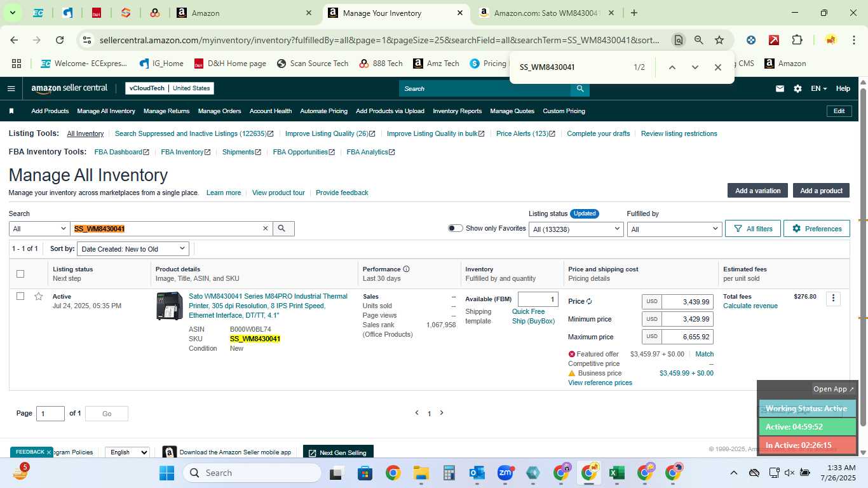Open Seller Central settings gear
The width and height of the screenshot is (868, 488).
coord(797,88)
